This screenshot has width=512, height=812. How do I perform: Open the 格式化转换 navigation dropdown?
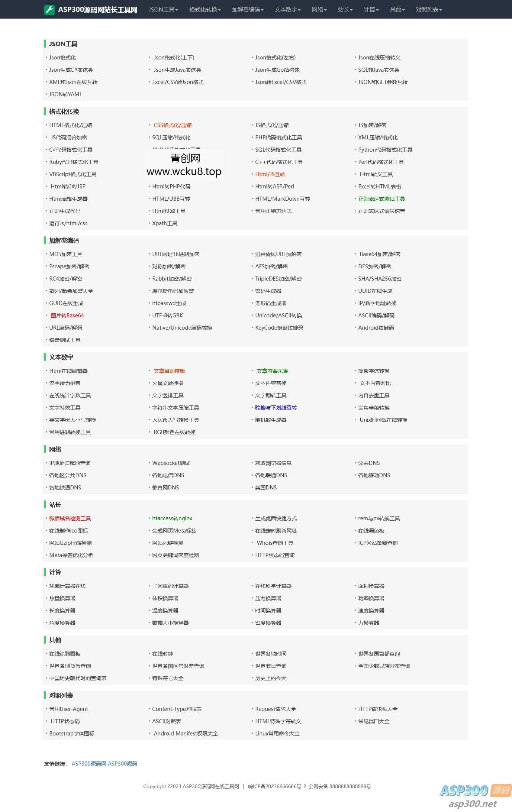point(205,10)
